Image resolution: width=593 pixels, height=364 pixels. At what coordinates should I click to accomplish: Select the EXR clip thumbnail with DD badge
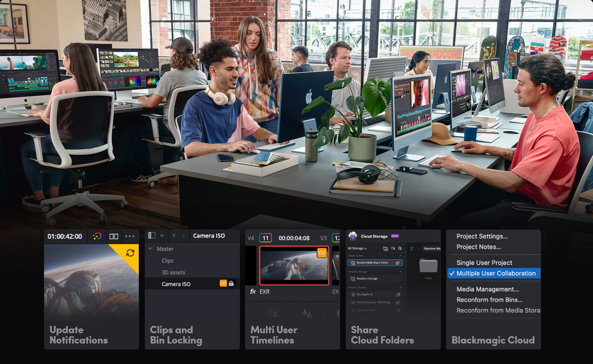click(294, 265)
